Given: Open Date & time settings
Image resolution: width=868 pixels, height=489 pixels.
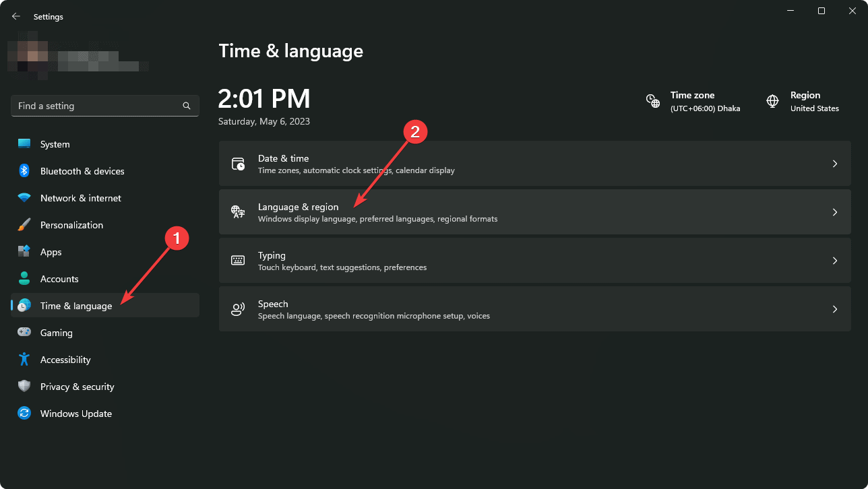Looking at the screenshot, I should pyautogui.click(x=534, y=164).
